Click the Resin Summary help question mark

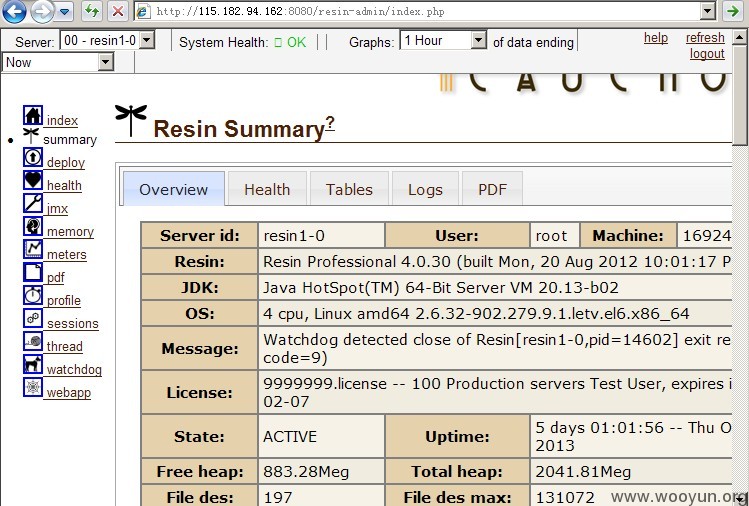(330, 124)
